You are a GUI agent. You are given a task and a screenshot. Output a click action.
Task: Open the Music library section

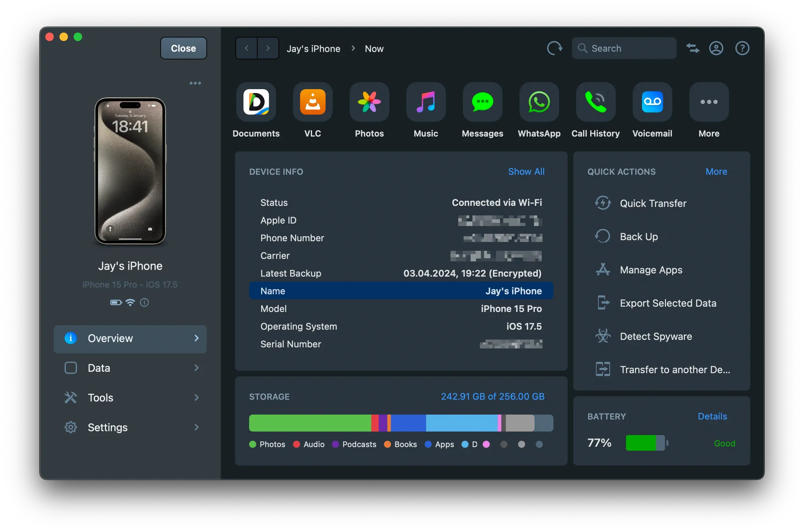426,102
